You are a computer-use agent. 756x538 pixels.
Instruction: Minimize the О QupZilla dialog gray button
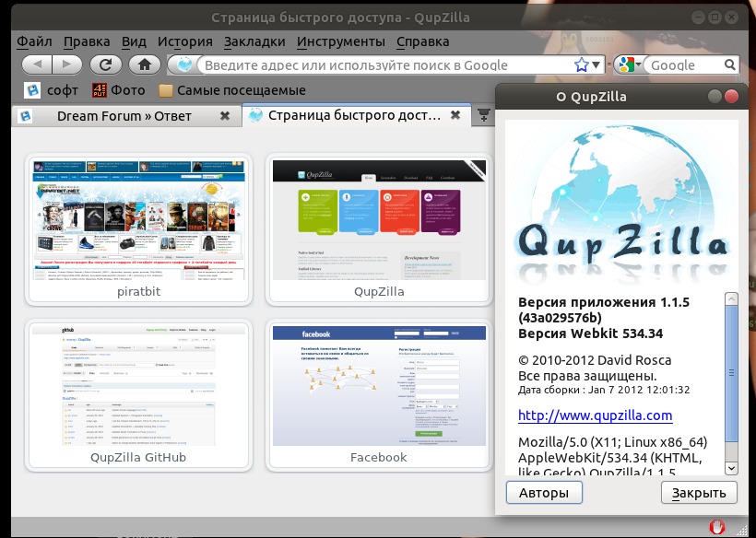(715, 97)
